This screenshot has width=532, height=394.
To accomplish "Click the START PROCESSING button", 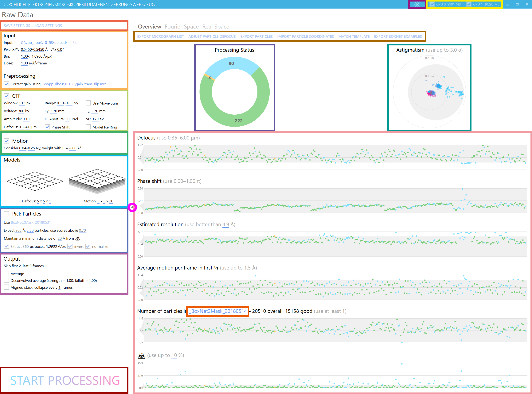I will 65,380.
